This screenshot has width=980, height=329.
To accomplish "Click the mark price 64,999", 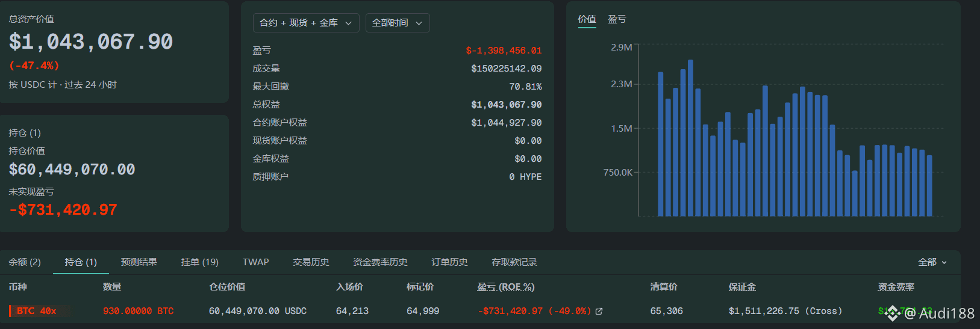I will (423, 311).
